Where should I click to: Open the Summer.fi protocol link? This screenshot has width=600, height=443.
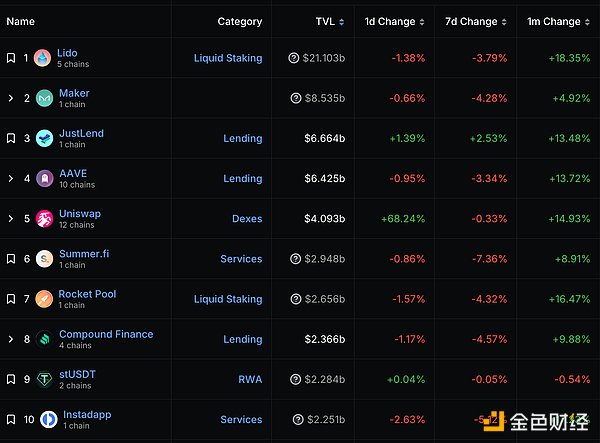[84, 254]
